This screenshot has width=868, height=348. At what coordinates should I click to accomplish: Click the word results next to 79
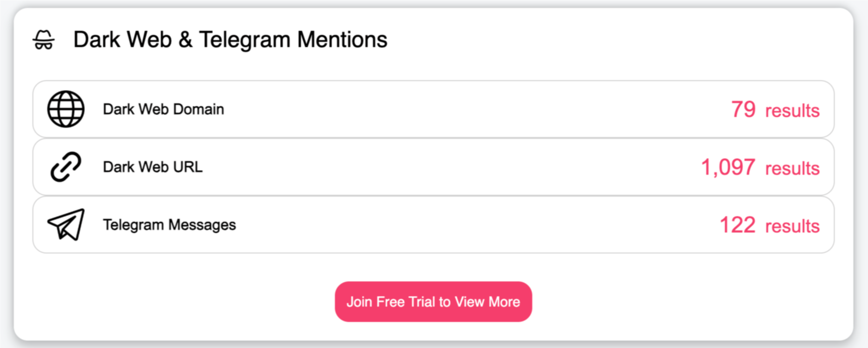tap(792, 110)
